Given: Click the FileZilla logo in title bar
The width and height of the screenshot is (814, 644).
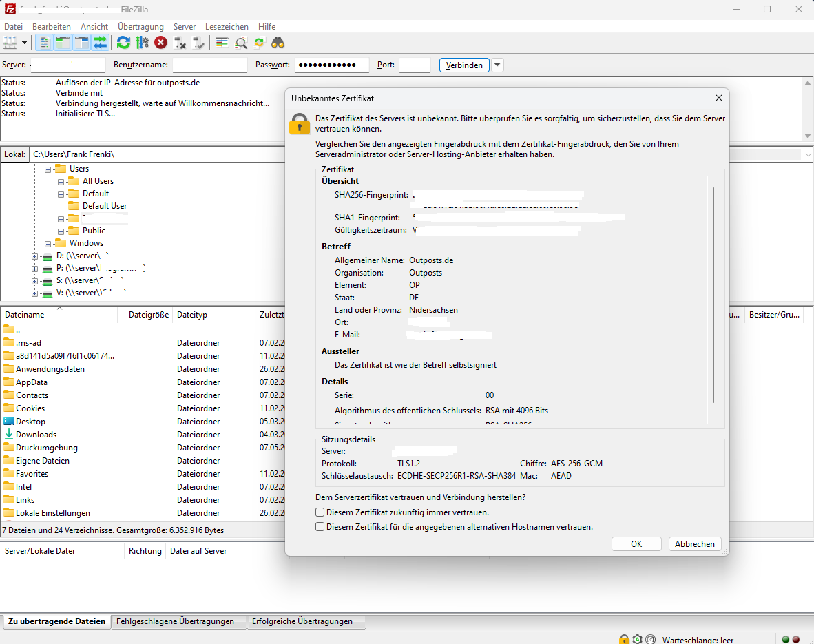Looking at the screenshot, I should click(10, 9).
